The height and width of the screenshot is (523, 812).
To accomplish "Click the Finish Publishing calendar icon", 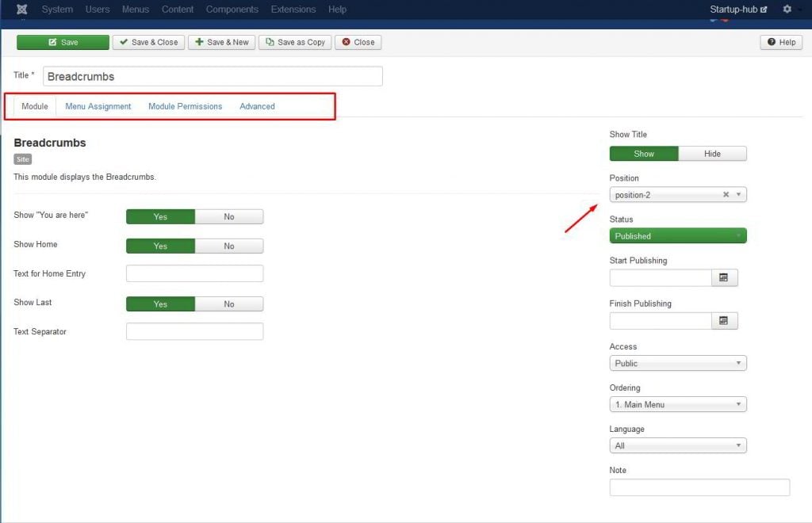I will 724,320.
